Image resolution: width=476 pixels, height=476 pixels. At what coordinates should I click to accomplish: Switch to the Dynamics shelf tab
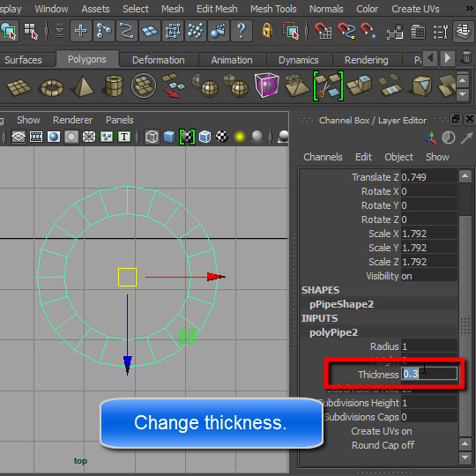coord(299,60)
